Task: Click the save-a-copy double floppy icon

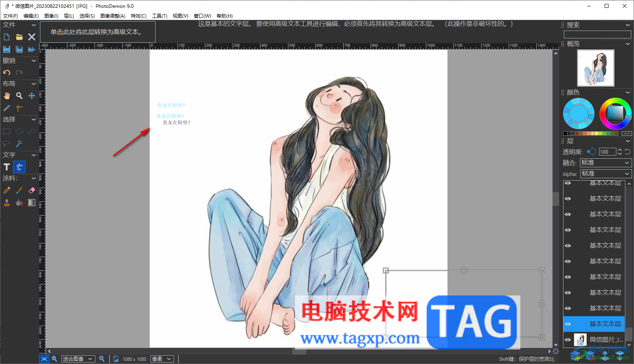Action: pos(19,49)
